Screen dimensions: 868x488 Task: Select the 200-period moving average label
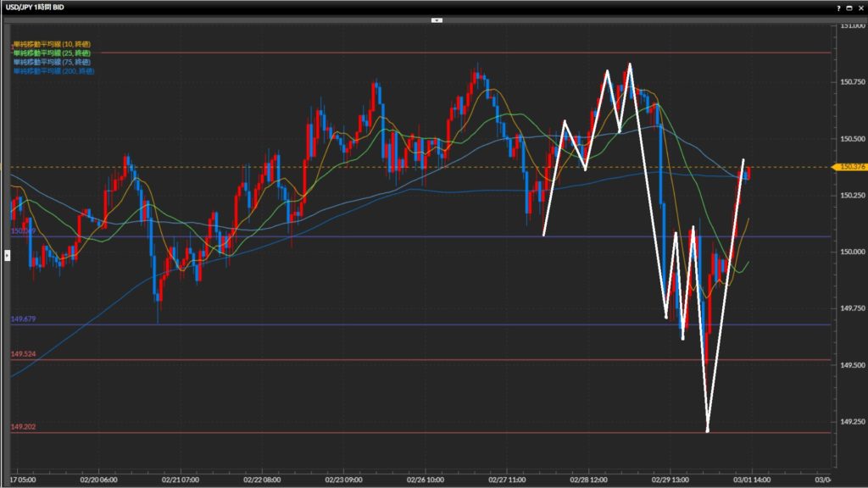(54, 71)
